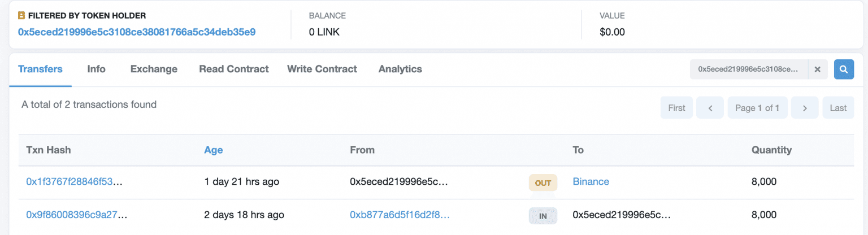Go to previous page chevron
Screen dimensions: 868x235
coord(710,108)
